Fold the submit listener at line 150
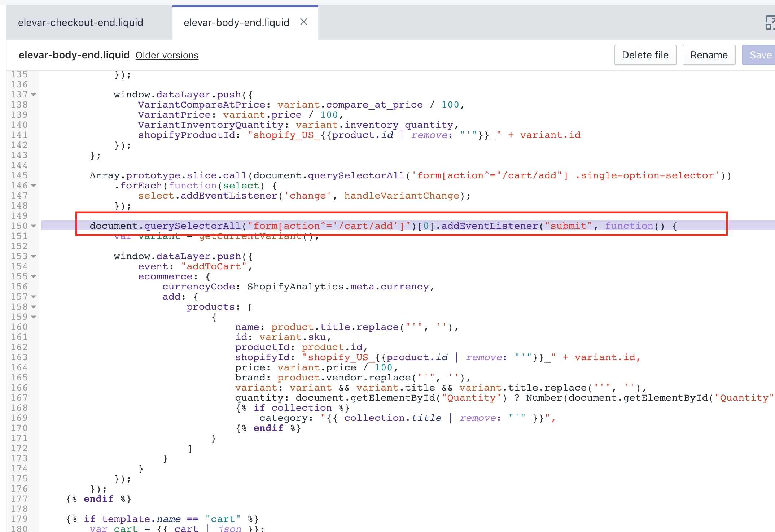Screen dimensions: 775x532 (34, 226)
